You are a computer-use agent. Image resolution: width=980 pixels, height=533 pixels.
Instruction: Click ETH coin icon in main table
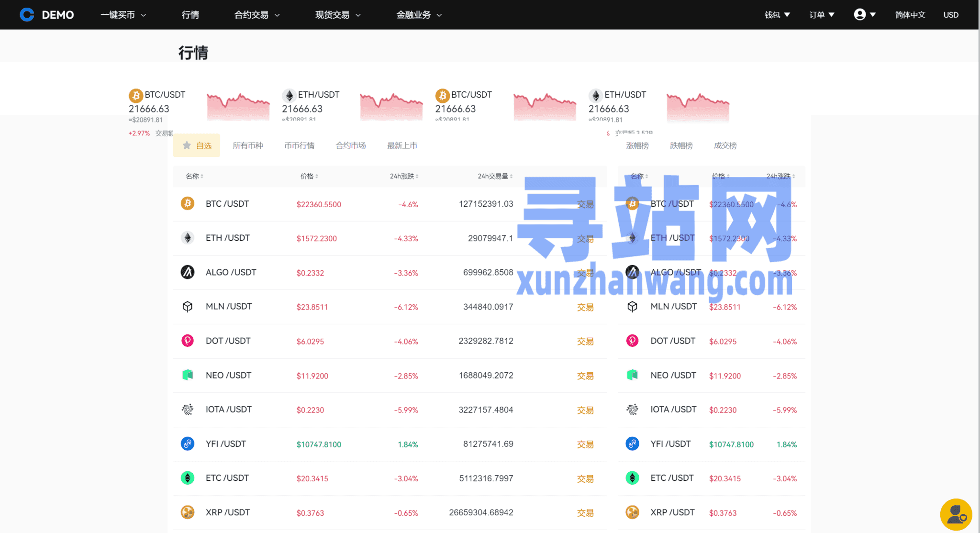[188, 238]
